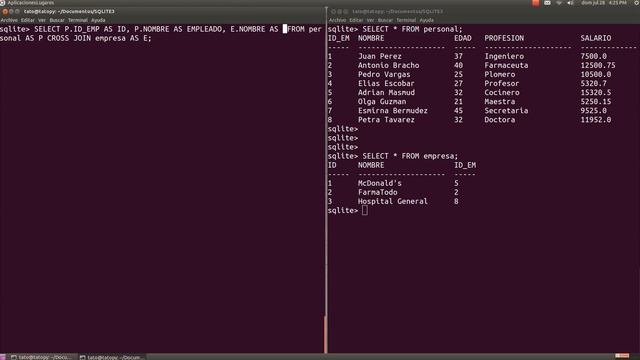This screenshot has height=360, width=640.
Task: Click 'P.ID_EMP' in left query
Action: click(x=82, y=29)
